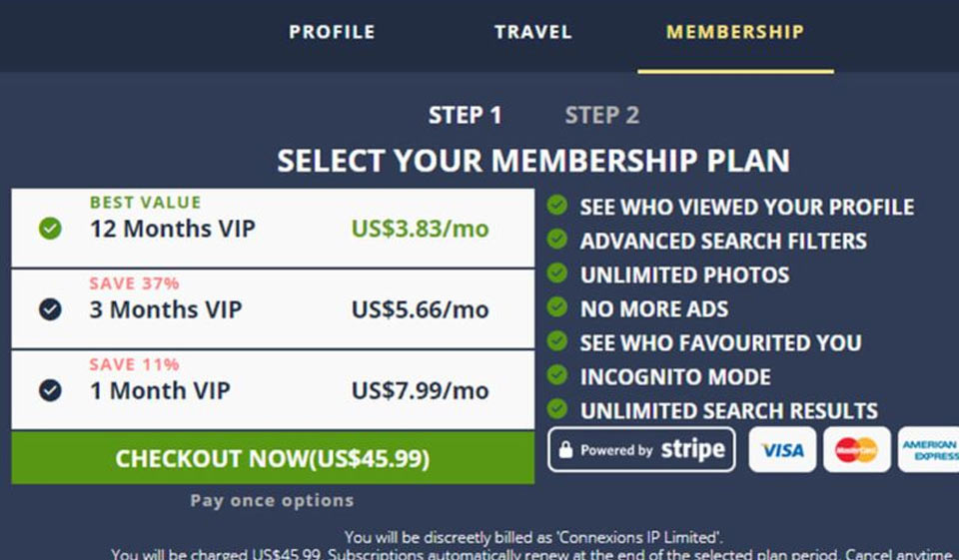Click checkmark icon beside No More Ads
959x560 pixels.
[558, 307]
